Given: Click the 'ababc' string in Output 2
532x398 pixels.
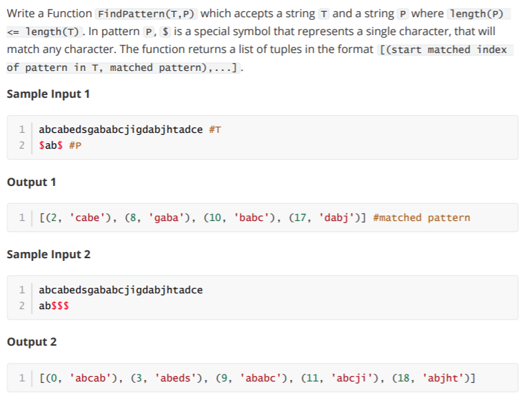Looking at the screenshot, I should pos(260,378).
